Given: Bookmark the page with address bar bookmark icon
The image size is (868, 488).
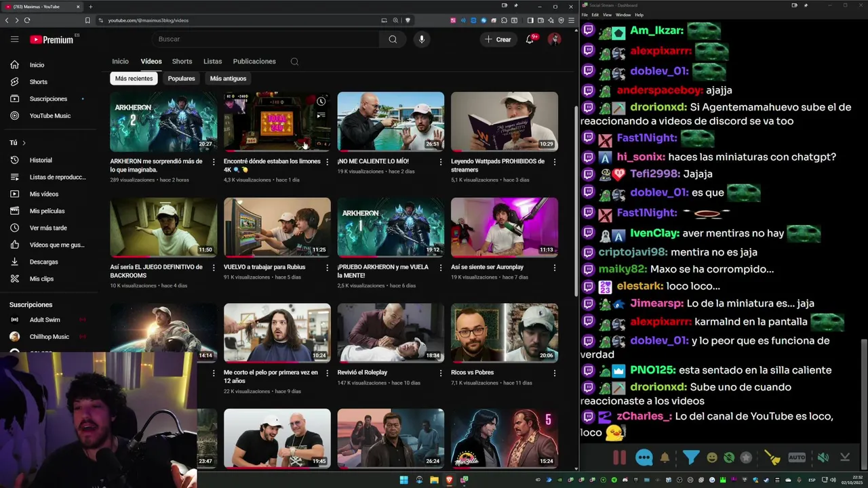Looking at the screenshot, I should click(x=87, y=20).
